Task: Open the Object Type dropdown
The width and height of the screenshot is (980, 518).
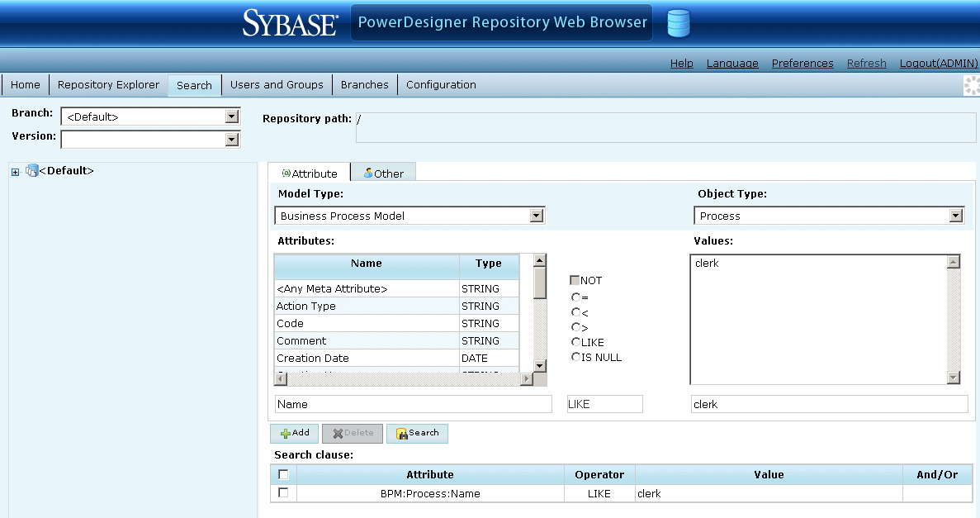Action: pos(956,216)
